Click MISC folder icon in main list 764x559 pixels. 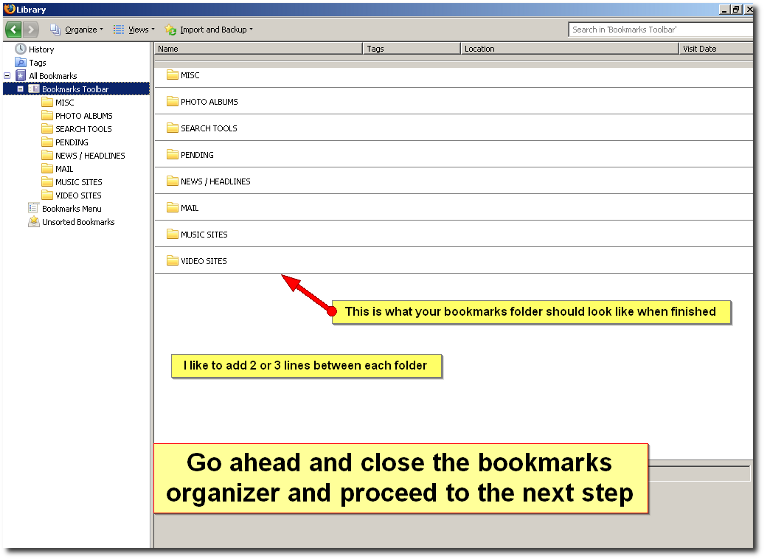point(172,75)
